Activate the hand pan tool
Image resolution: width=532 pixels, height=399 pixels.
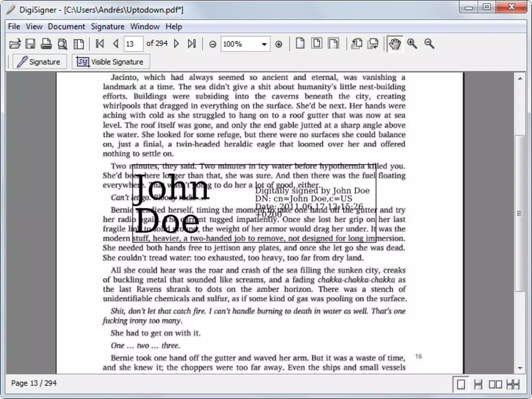tap(395, 44)
